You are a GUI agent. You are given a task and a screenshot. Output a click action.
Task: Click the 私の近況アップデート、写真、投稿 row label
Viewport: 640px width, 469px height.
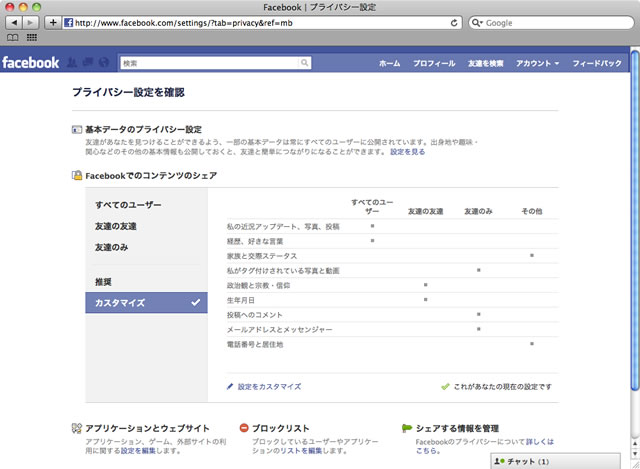click(x=283, y=227)
